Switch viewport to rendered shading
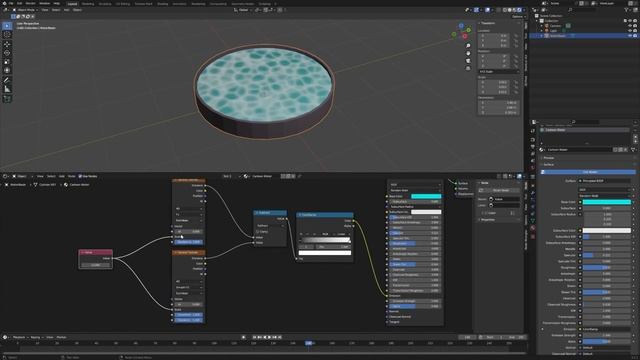640x360 pixels. (x=520, y=10)
